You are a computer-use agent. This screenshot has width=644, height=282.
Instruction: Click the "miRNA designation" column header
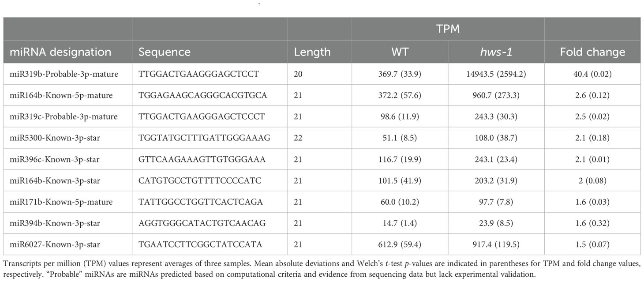pos(60,52)
